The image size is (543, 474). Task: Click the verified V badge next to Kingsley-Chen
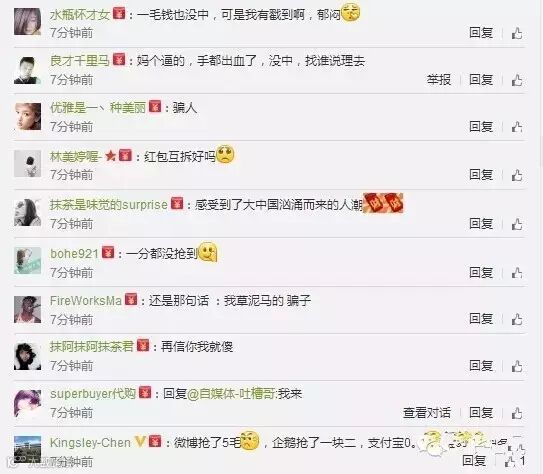pos(140,442)
